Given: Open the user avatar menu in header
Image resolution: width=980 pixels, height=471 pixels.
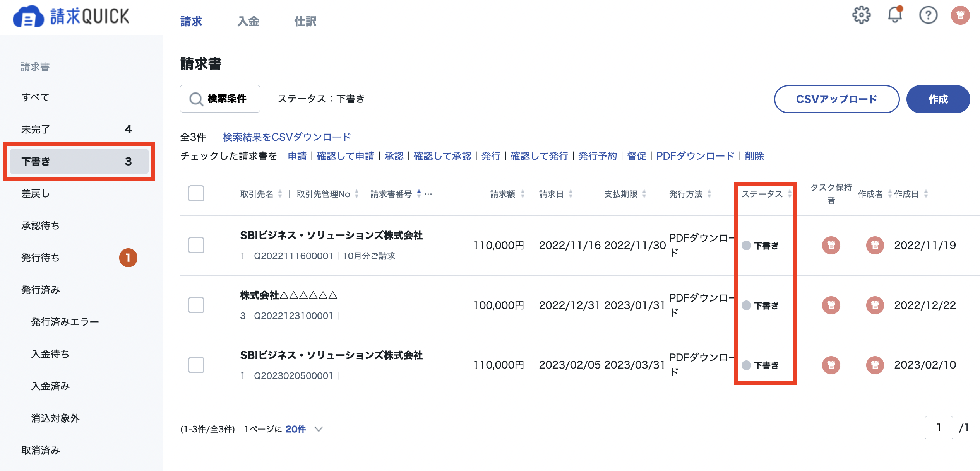Looking at the screenshot, I should pos(960,15).
